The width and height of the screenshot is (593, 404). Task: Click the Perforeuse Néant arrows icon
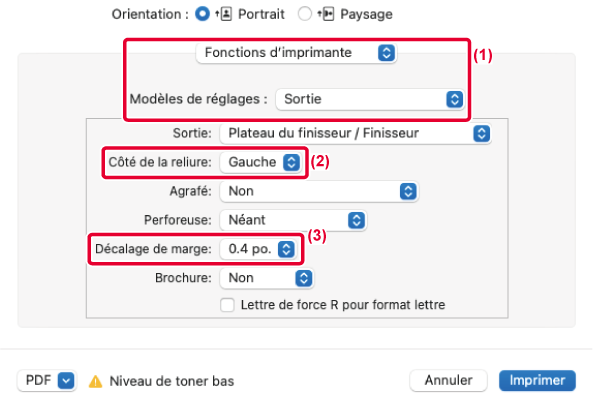point(356,220)
